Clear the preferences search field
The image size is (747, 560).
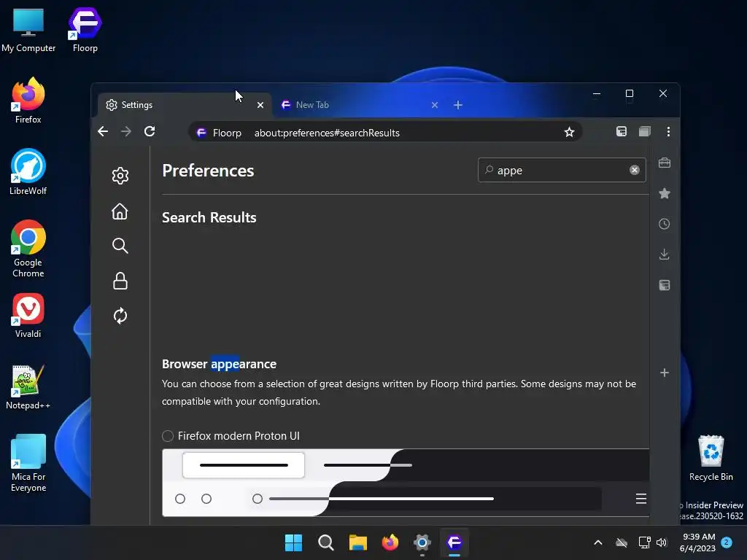(635, 170)
